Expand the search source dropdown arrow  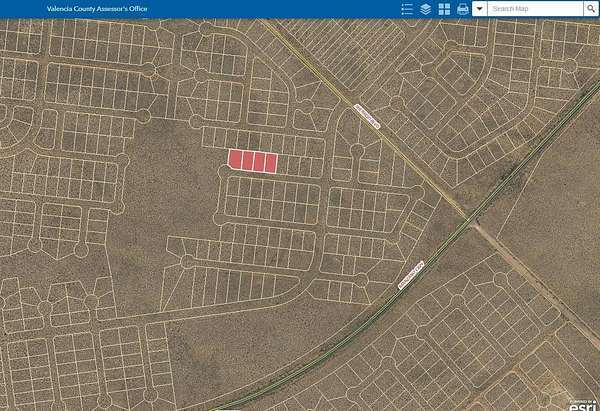(480, 9)
